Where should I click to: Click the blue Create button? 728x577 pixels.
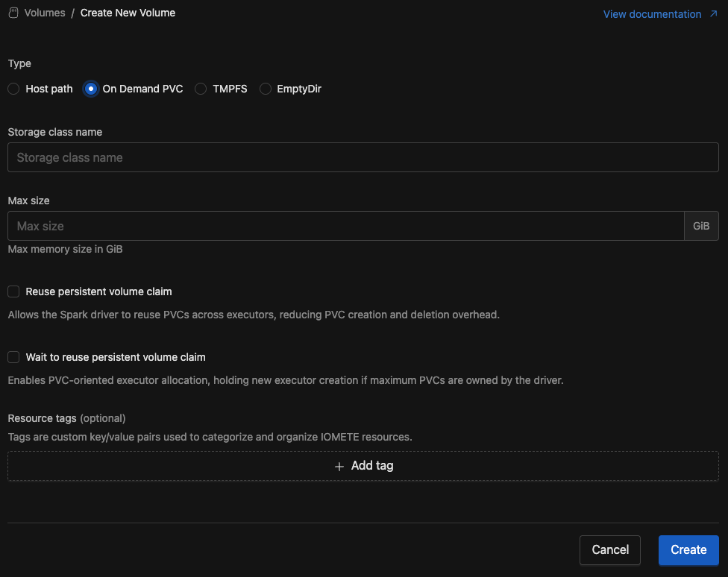pos(688,550)
